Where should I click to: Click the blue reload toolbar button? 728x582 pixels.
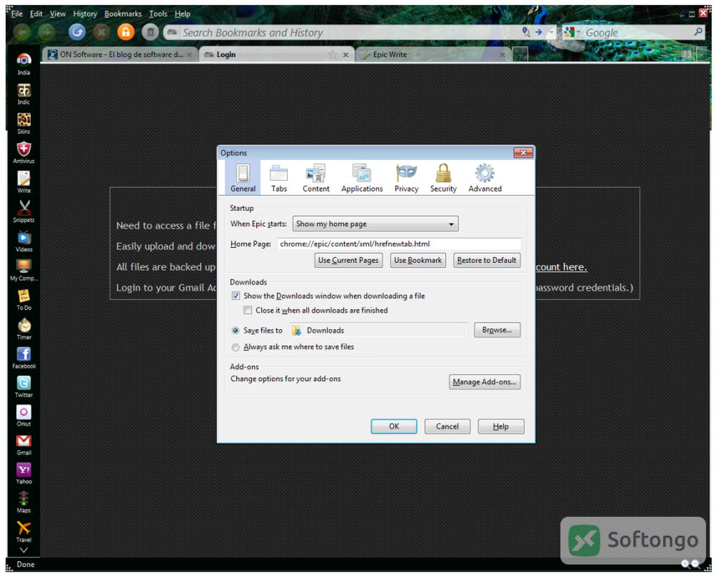tap(77, 32)
